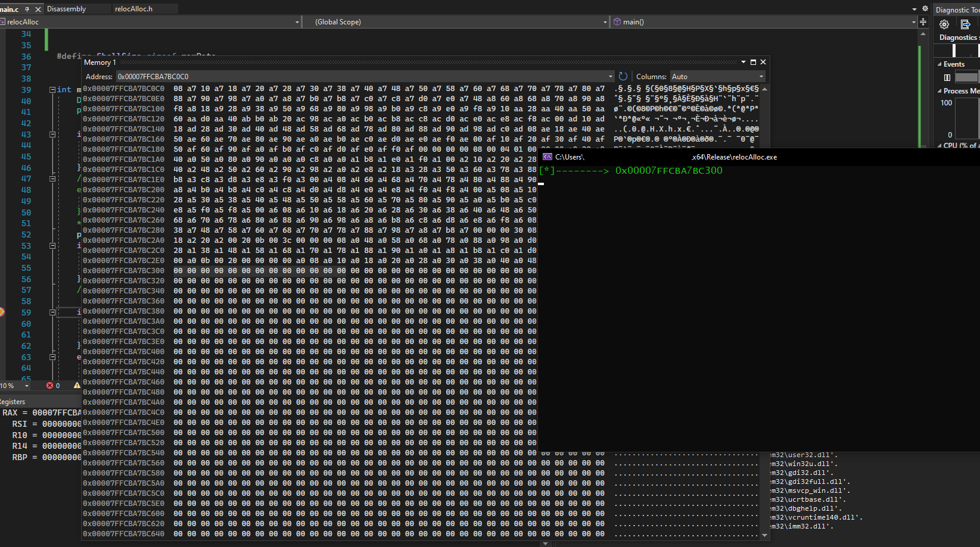The height and width of the screenshot is (547, 980).
Task: Click Diagnostic Tools output export icon
Action: click(x=966, y=24)
